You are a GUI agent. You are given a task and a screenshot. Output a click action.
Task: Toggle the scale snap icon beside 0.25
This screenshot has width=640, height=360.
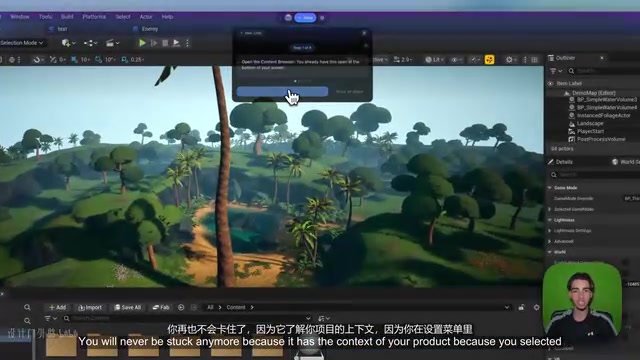pos(124,60)
